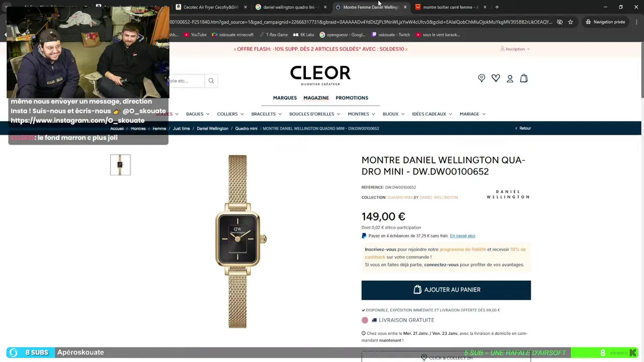Expand the MONTRES menu dropdown
Screen dimensions: 644x362
361,114
